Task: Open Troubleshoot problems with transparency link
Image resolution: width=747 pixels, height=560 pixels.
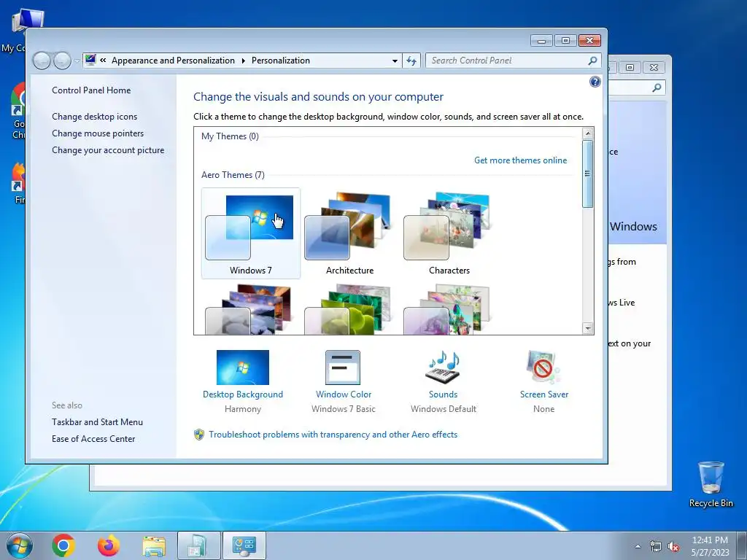Action: pos(333,435)
